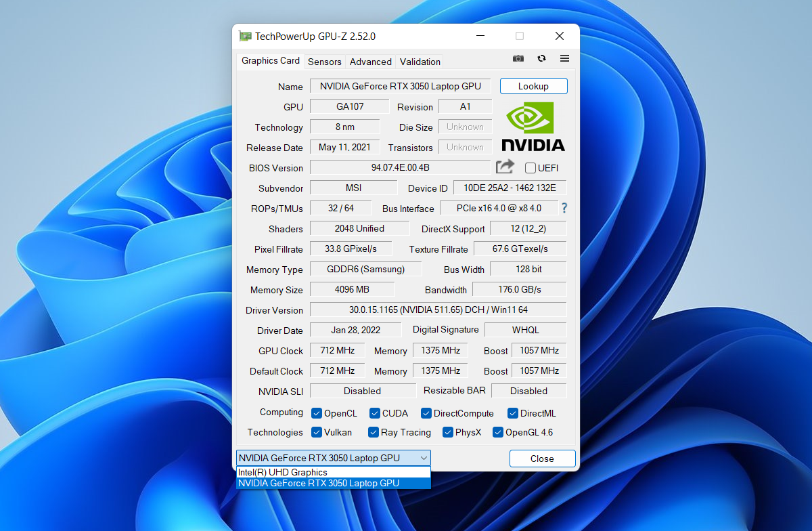Click the Lookup button
The height and width of the screenshot is (531, 812).
(533, 86)
